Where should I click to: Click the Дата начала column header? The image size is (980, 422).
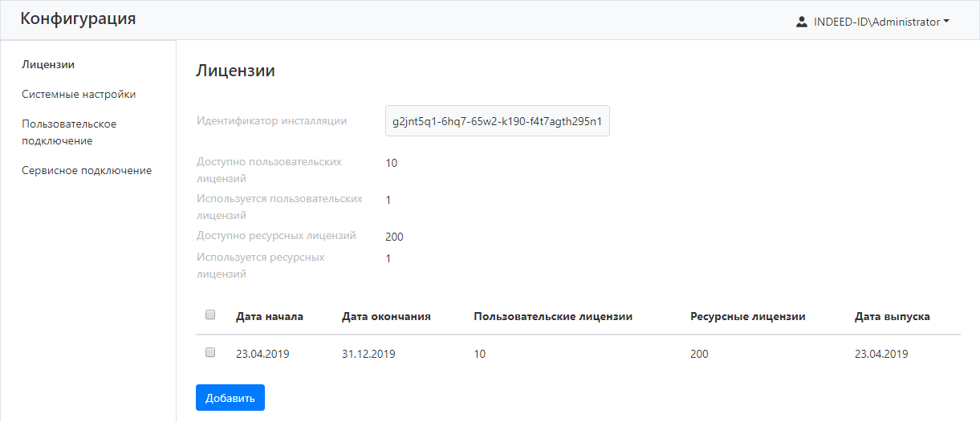coord(270,316)
